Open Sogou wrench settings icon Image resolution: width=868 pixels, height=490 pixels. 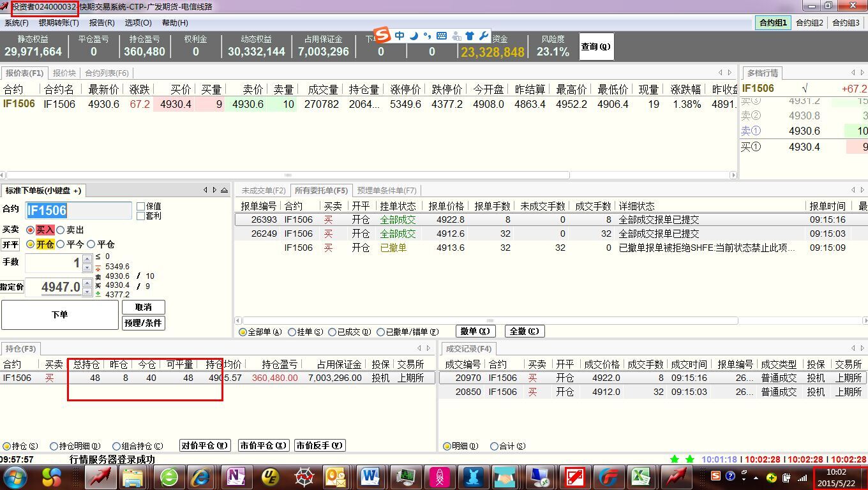(x=484, y=36)
